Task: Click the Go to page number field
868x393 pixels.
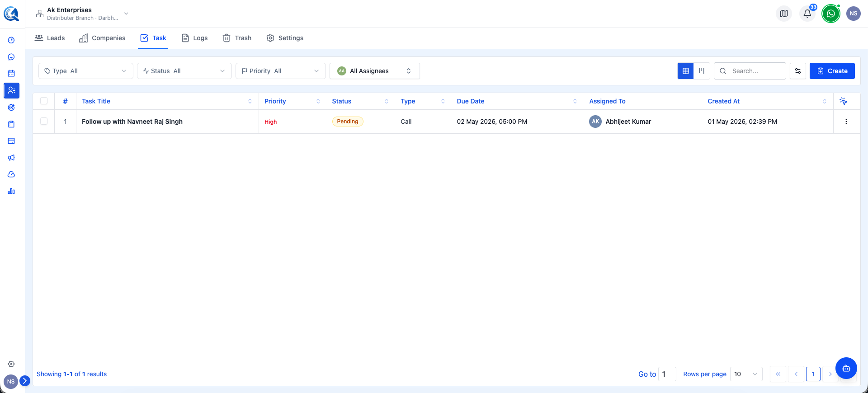Action: [667, 374]
